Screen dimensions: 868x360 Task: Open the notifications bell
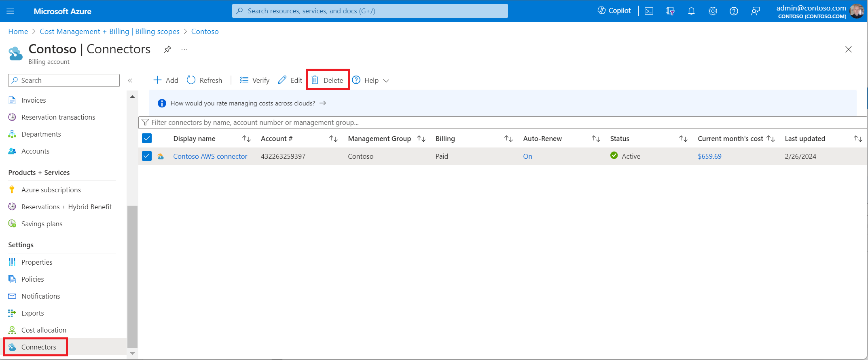(691, 11)
